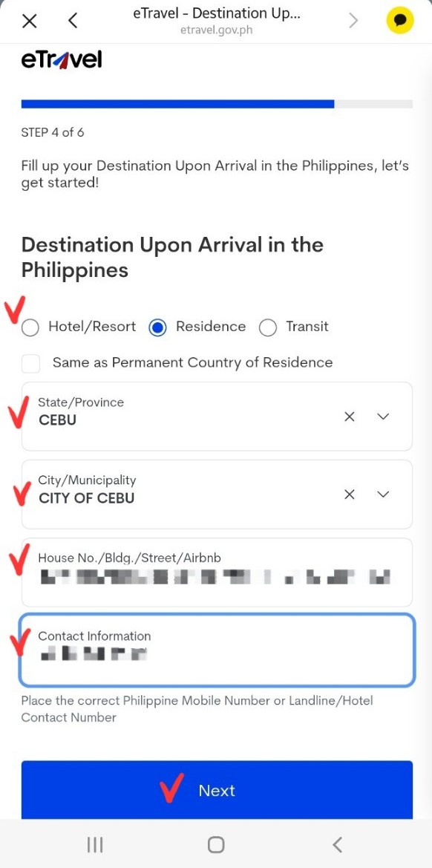Clear the City of Cebu selection
The image size is (432, 868).
350,495
